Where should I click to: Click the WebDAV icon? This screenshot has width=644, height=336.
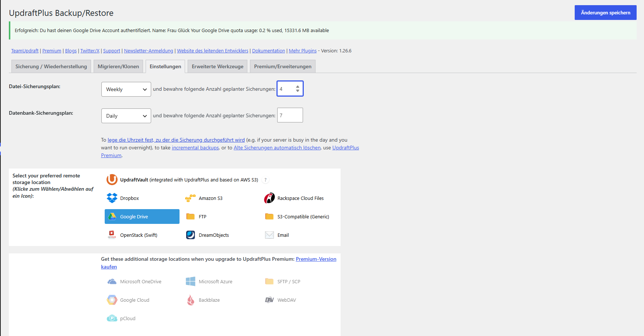269,300
